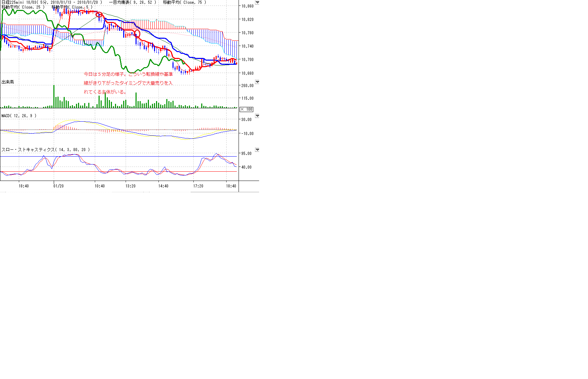Click the 移動平均(Close, 25) indicator label
The height and width of the screenshot is (379, 588).
point(23,7)
